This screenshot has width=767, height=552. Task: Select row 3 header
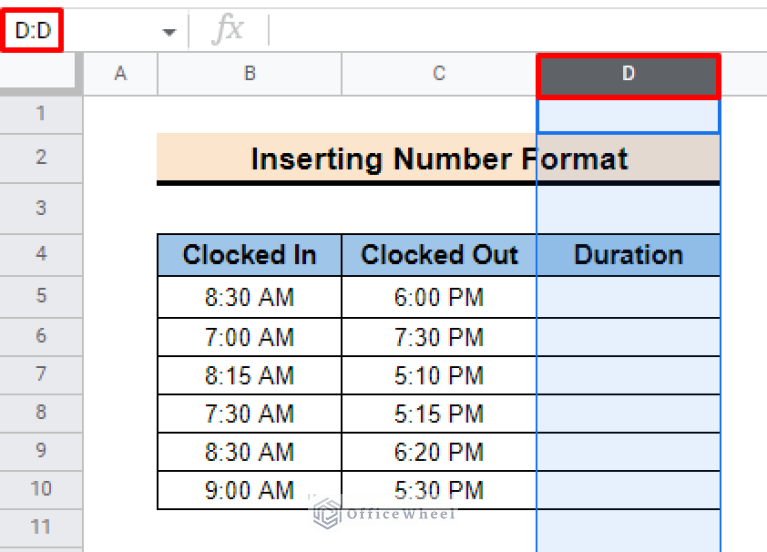41,208
